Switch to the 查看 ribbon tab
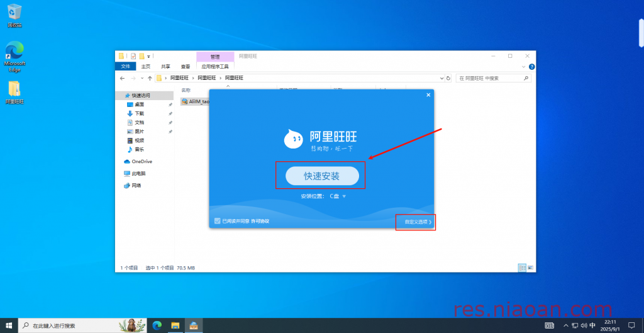This screenshot has height=333, width=644. point(186,66)
